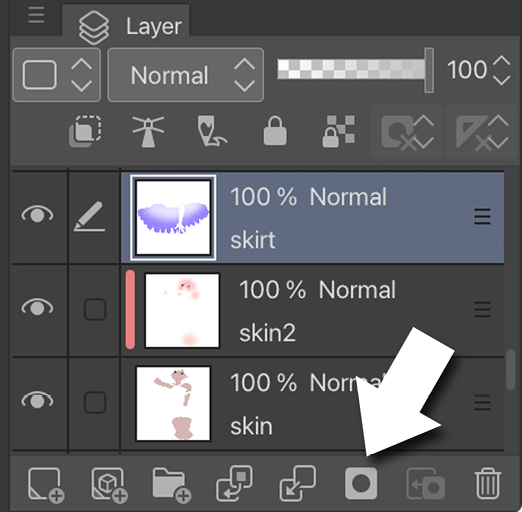Merge with layer below icon
Screen dimensions: 522x512
pyautogui.click(x=297, y=484)
